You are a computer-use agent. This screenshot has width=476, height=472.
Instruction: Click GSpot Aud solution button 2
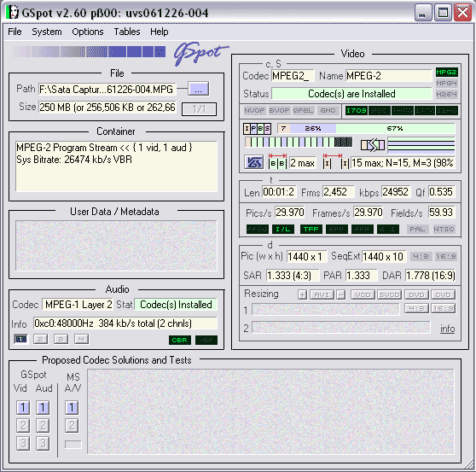(43, 426)
